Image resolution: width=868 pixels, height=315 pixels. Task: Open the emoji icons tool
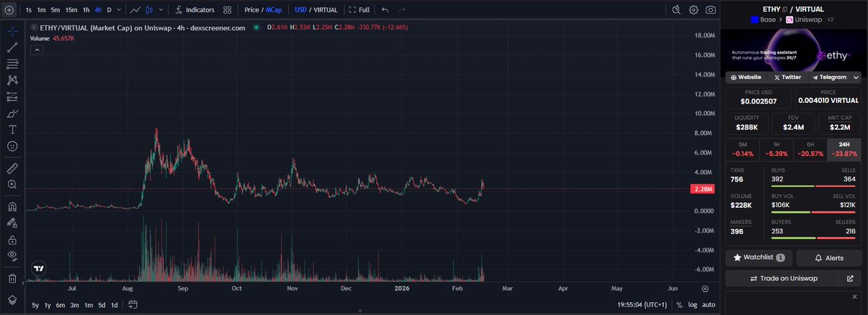(12, 146)
